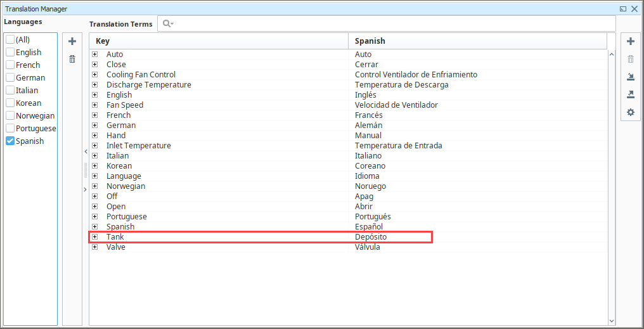644x329 pixels.
Task: Click the Spanish column header
Action: (478, 41)
